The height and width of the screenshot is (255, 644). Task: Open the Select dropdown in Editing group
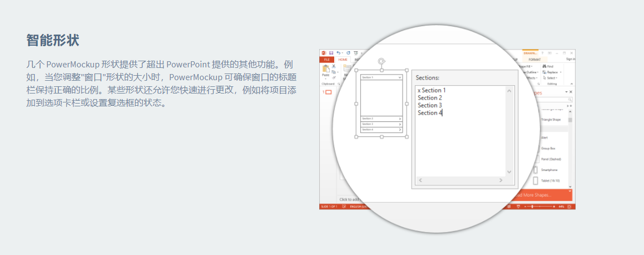(x=557, y=78)
